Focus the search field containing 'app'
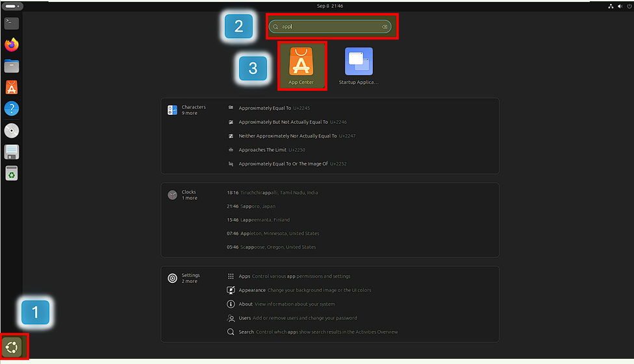The width and height of the screenshot is (634, 364). (330, 27)
